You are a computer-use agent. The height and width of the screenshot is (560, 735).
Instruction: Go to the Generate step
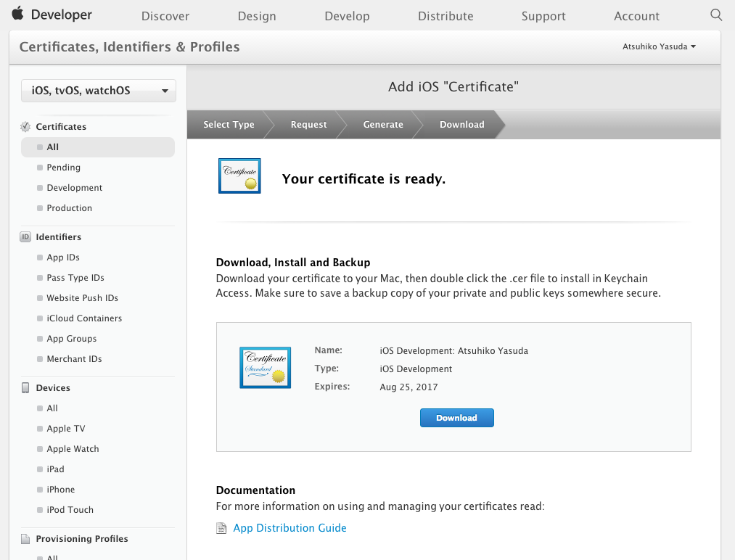[x=383, y=125]
